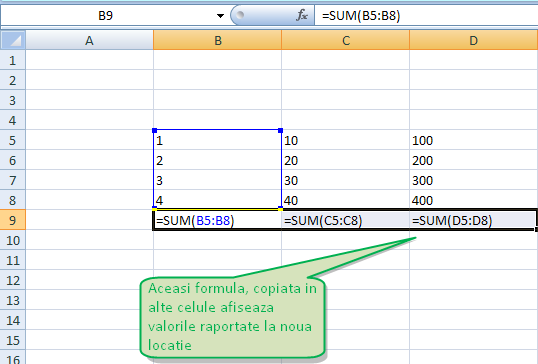
Task: Click the fill handle at D9 corner
Action: (x=536, y=230)
